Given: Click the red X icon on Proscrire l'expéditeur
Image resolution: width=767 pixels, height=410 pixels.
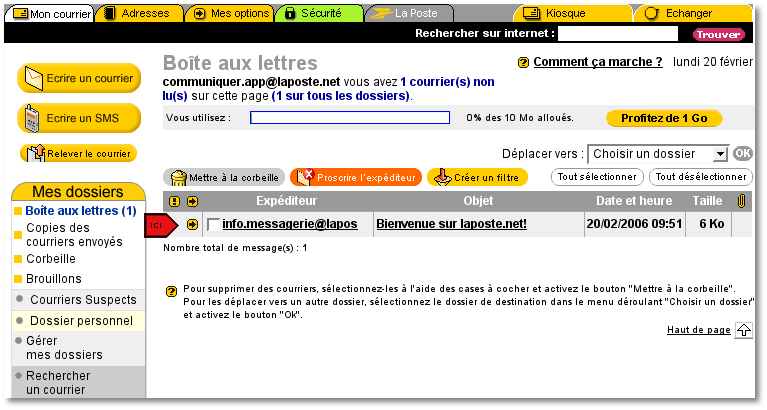Looking at the screenshot, I should click(309, 174).
